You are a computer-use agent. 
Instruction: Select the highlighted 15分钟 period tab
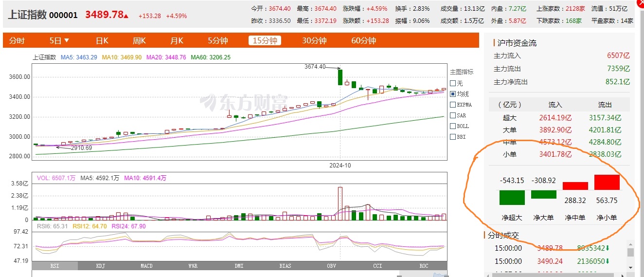click(x=265, y=40)
